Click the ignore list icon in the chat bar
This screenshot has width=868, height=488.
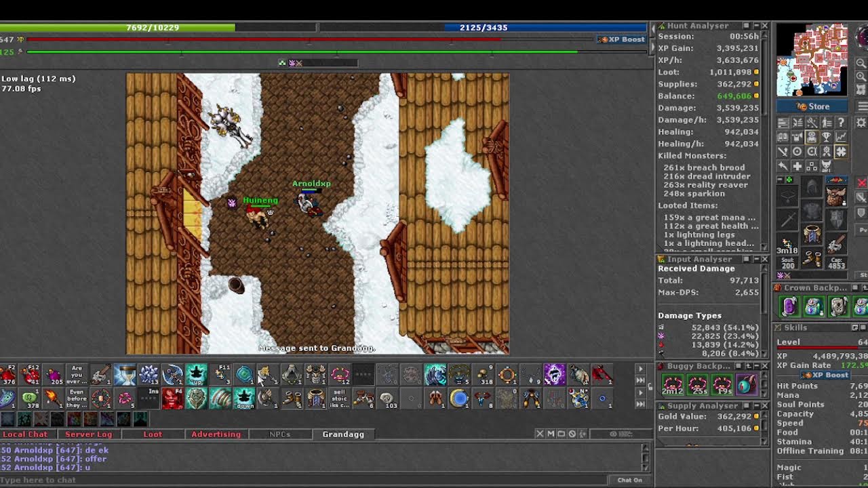pos(572,434)
